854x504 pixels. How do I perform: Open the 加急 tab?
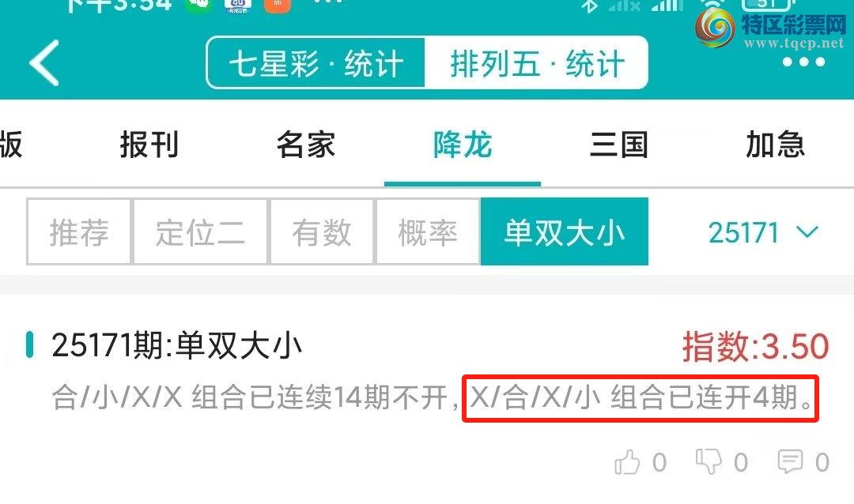[775, 145]
